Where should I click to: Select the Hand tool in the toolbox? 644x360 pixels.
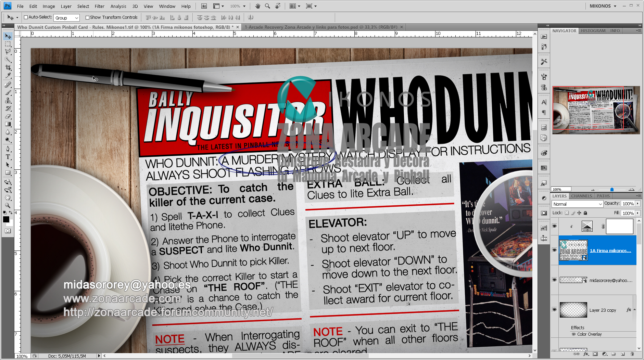pyautogui.click(x=8, y=198)
